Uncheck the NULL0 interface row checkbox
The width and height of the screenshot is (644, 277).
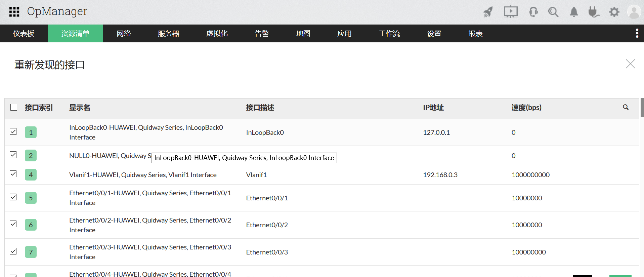tap(13, 155)
